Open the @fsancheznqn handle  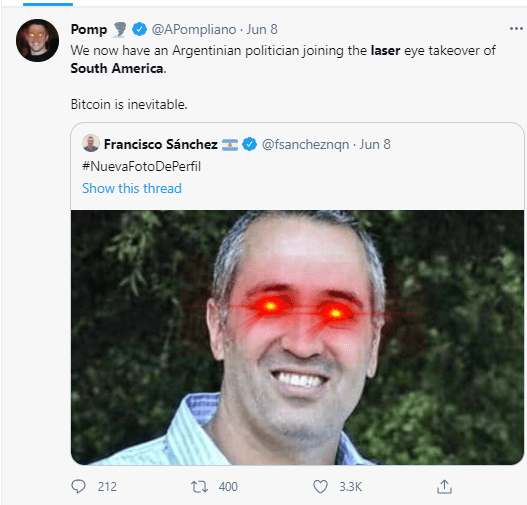pos(305,144)
